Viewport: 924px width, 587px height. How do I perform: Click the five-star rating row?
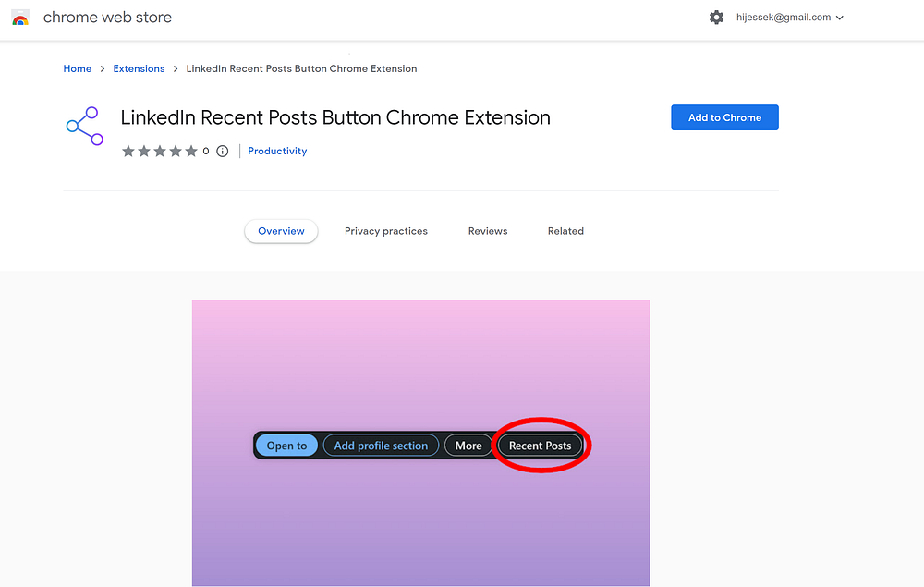(159, 152)
